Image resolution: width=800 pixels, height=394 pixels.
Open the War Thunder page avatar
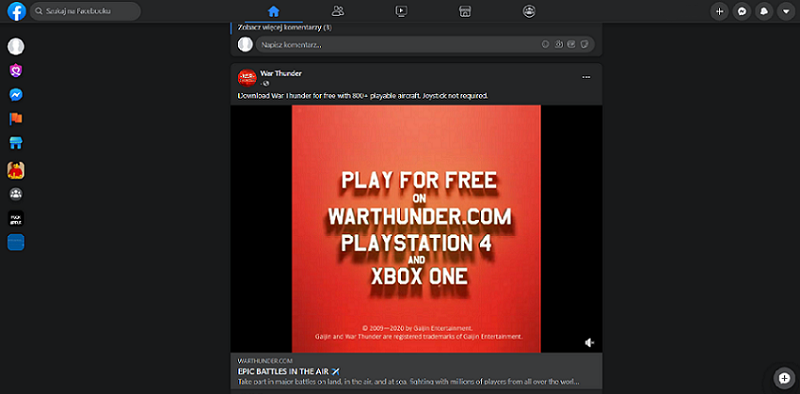247,78
